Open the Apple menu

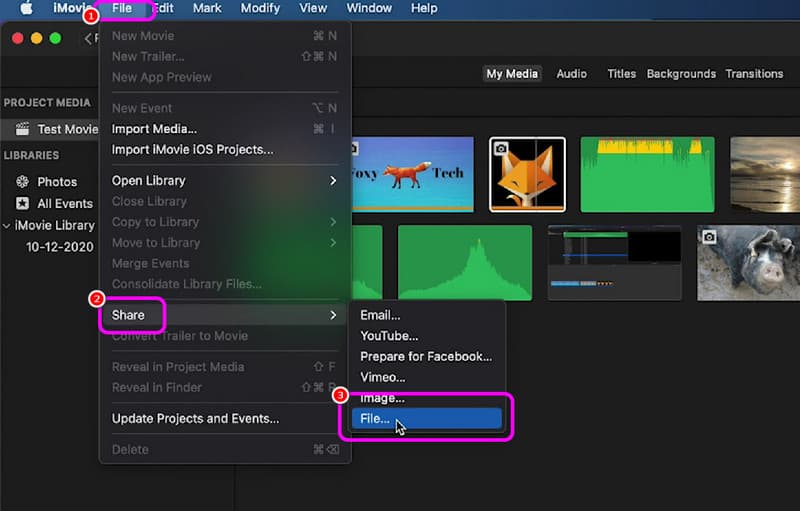point(27,8)
